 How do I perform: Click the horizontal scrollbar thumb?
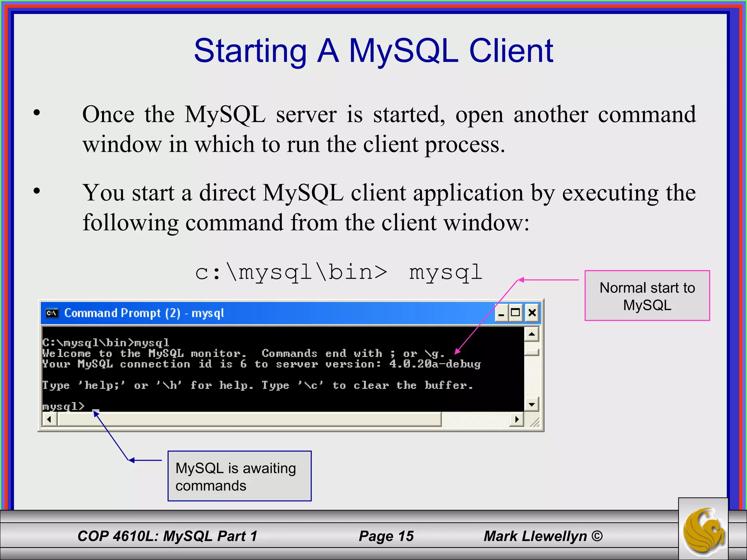[249, 420]
